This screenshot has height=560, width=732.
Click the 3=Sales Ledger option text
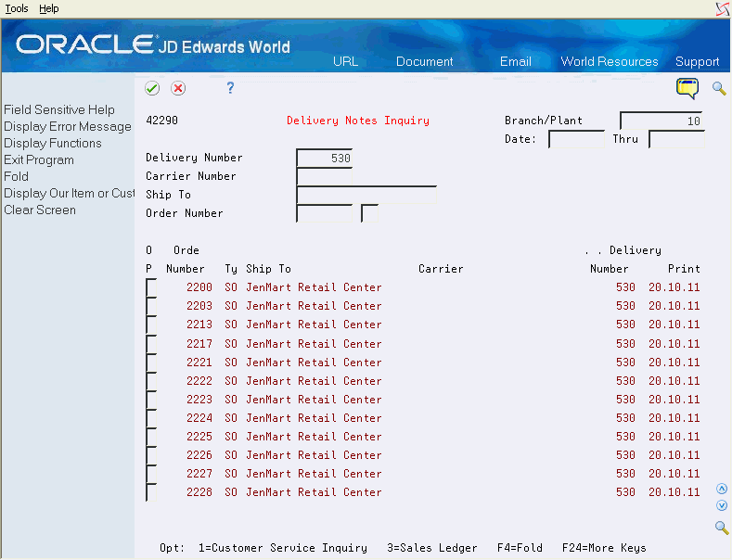[x=431, y=548]
